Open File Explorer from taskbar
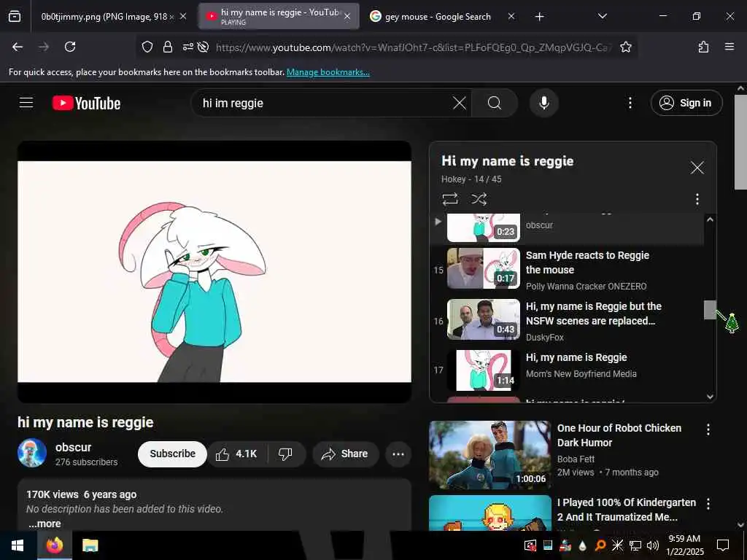Viewport: 747px width, 560px height. click(90, 545)
